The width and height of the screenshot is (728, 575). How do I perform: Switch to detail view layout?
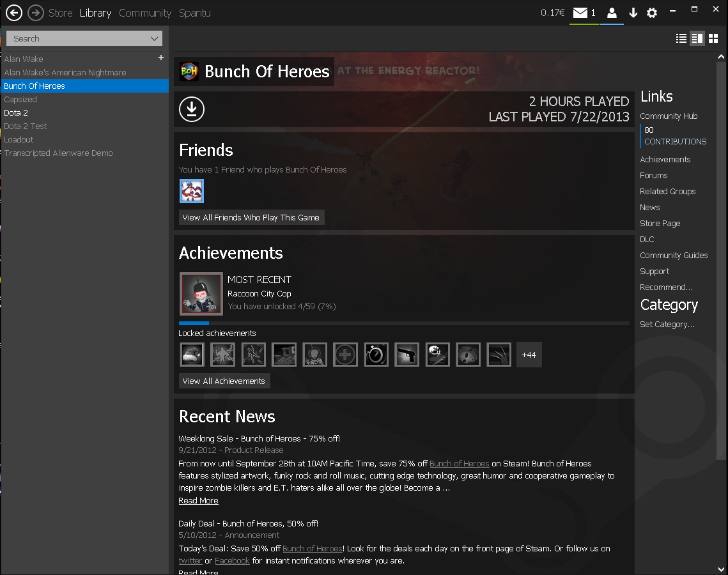tap(697, 38)
